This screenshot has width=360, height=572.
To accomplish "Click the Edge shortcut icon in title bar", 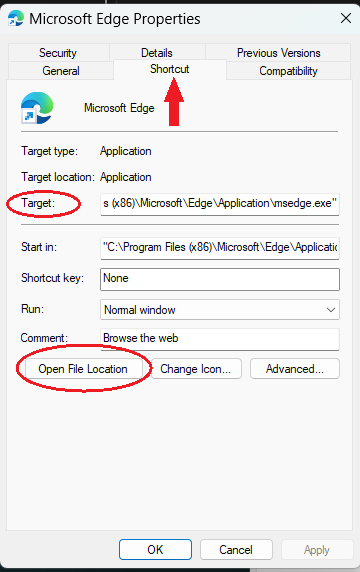I will point(15,18).
